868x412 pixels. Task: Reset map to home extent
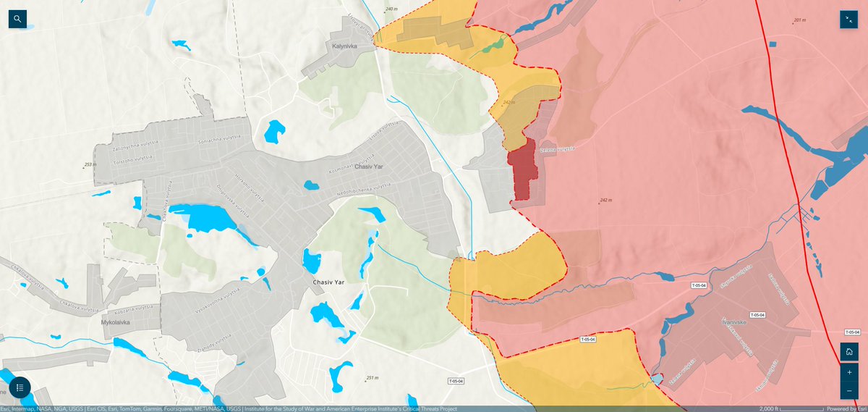coord(849,352)
